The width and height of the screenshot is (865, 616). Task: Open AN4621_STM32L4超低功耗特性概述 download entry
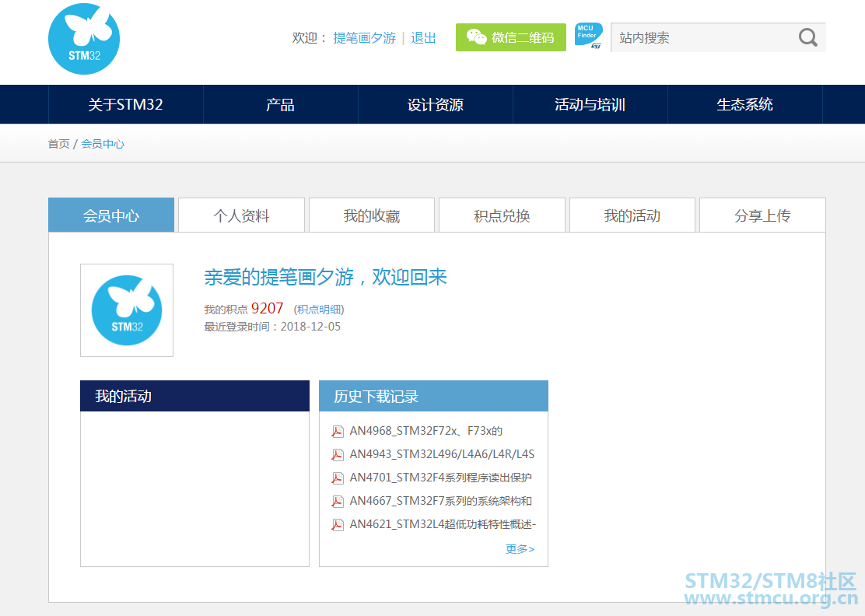pyautogui.click(x=443, y=524)
